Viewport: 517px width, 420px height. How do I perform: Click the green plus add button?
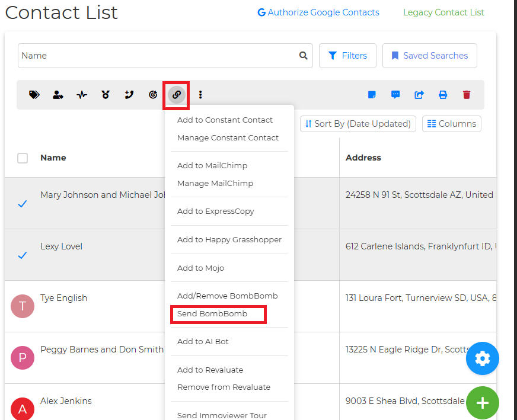483,403
